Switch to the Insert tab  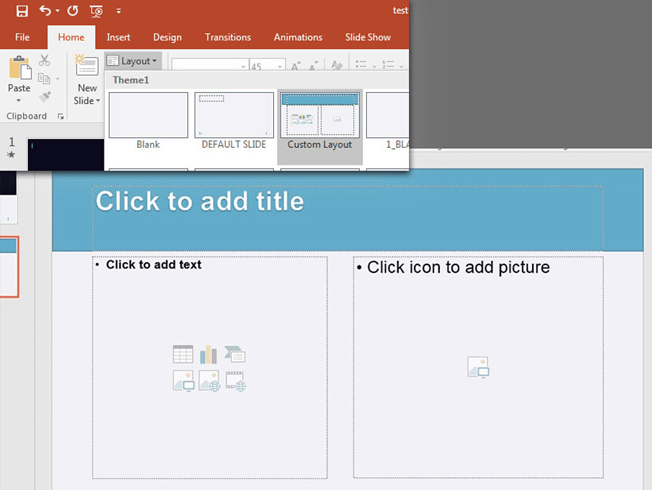point(118,37)
